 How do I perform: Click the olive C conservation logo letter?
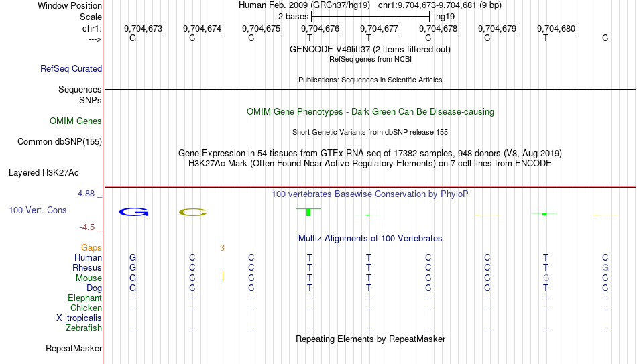point(192,212)
